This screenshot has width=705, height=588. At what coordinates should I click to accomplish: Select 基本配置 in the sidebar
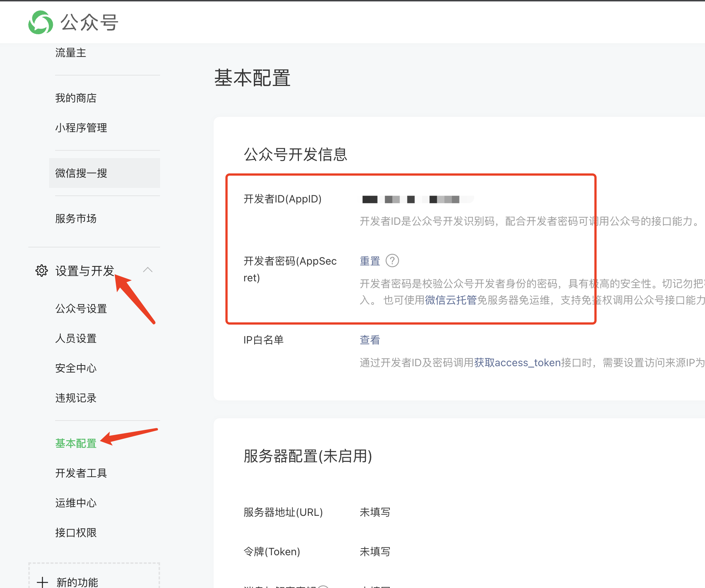tap(76, 443)
